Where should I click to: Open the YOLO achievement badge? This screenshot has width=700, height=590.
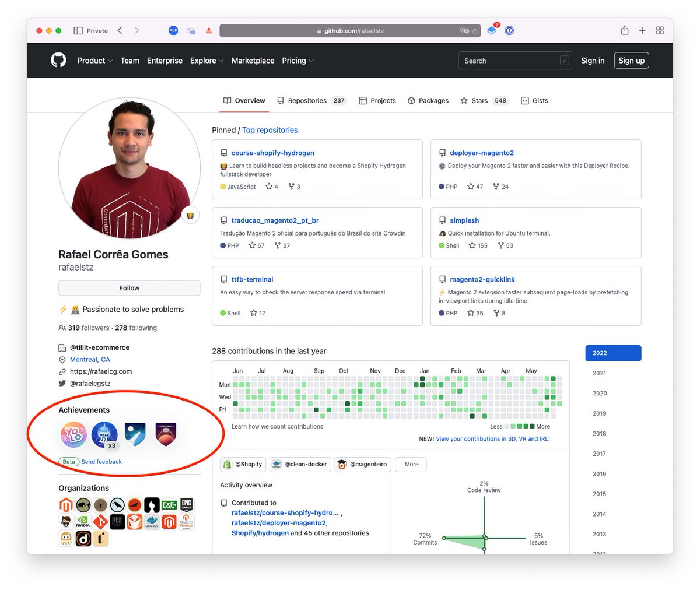click(73, 434)
